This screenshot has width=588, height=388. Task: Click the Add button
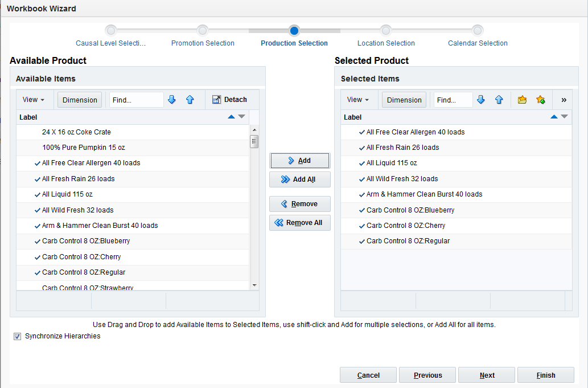(x=299, y=161)
